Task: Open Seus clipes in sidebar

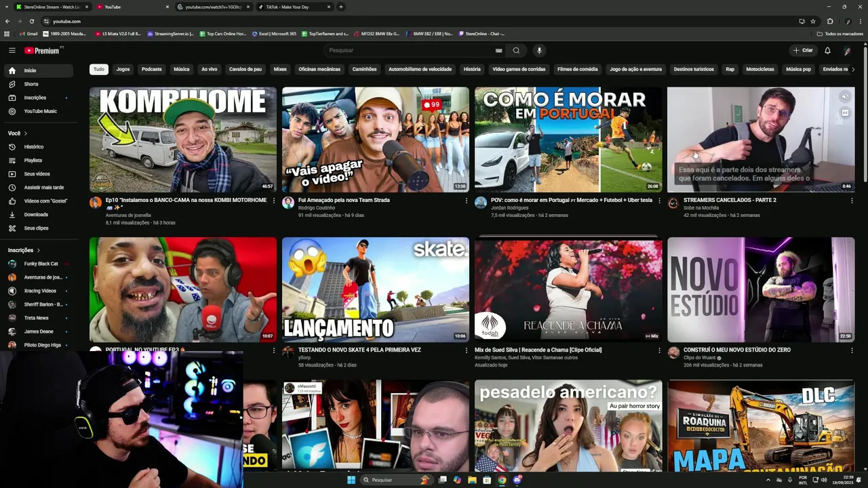Action: click(39, 228)
